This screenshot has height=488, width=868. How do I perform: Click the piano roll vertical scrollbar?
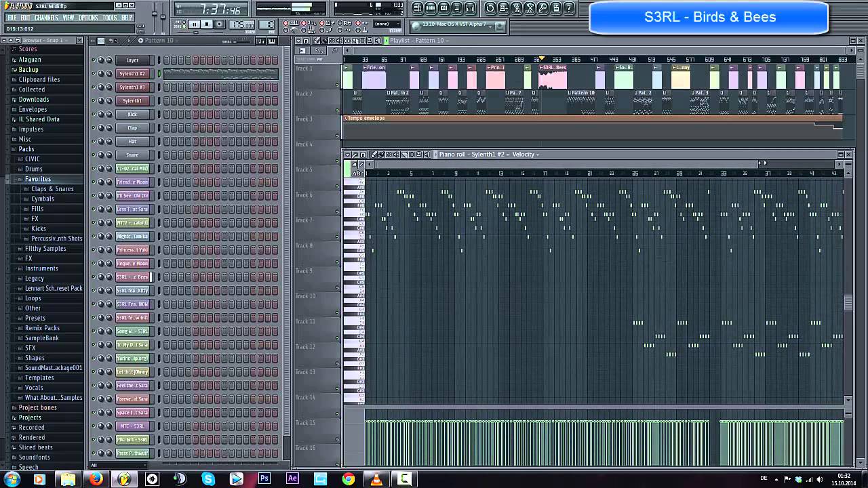click(x=848, y=303)
